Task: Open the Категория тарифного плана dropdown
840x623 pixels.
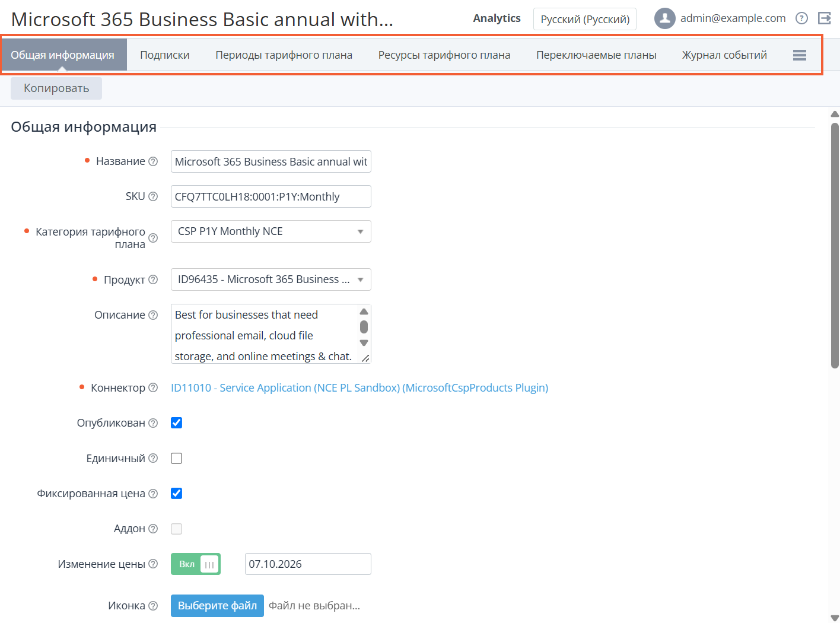Action: point(271,231)
